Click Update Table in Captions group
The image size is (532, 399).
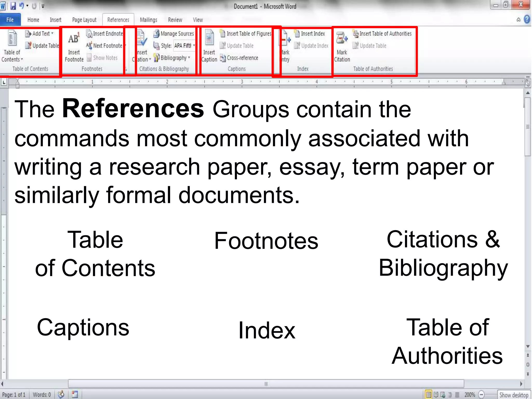tap(237, 46)
